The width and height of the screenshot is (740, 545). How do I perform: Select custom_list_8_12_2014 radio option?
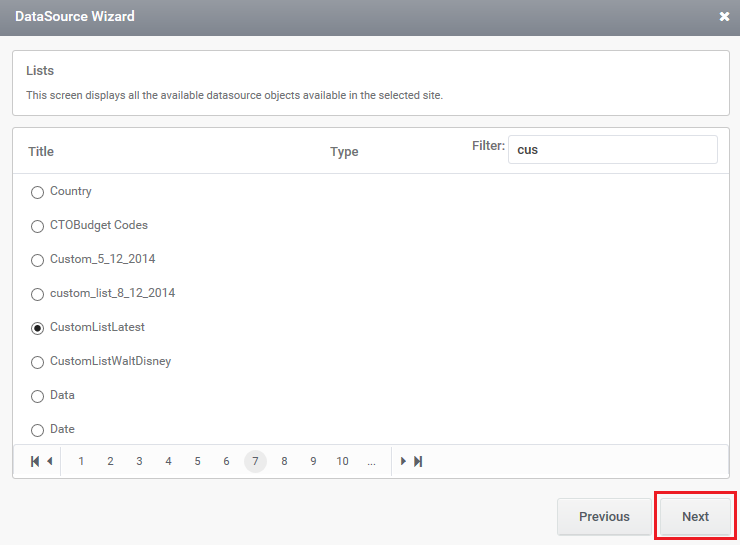[37, 294]
